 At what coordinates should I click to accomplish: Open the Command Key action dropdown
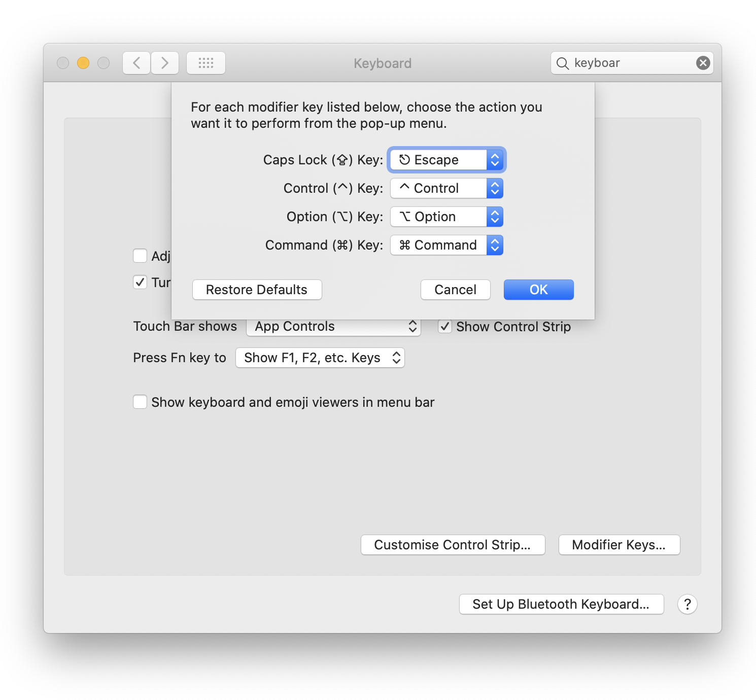click(x=446, y=245)
